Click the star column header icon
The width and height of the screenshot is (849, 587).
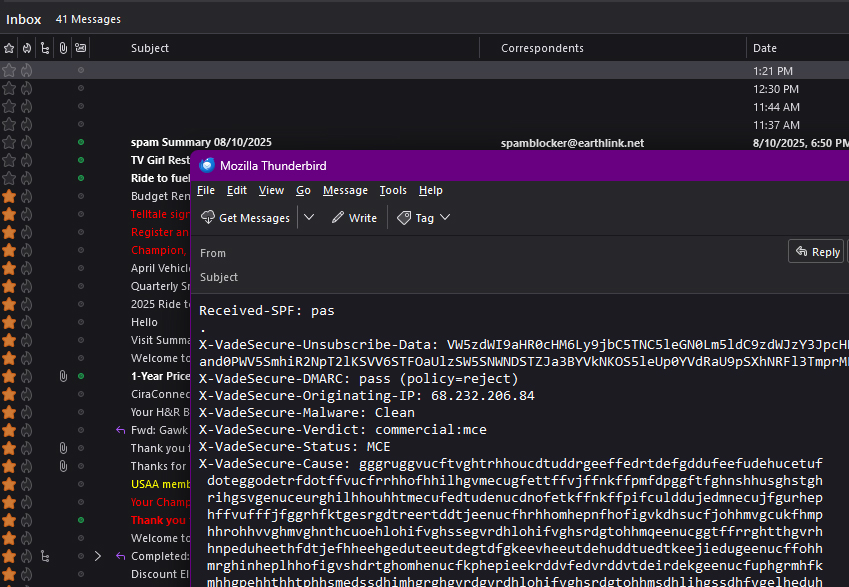point(9,48)
